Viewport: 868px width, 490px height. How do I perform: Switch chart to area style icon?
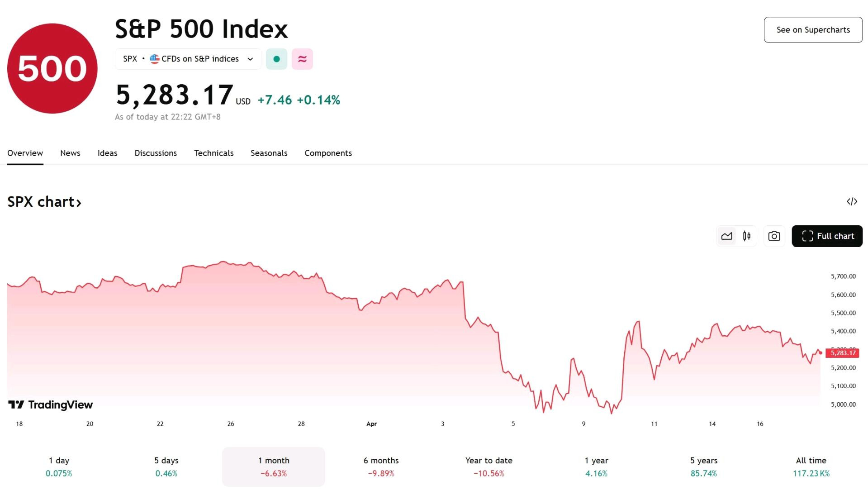[726, 236]
